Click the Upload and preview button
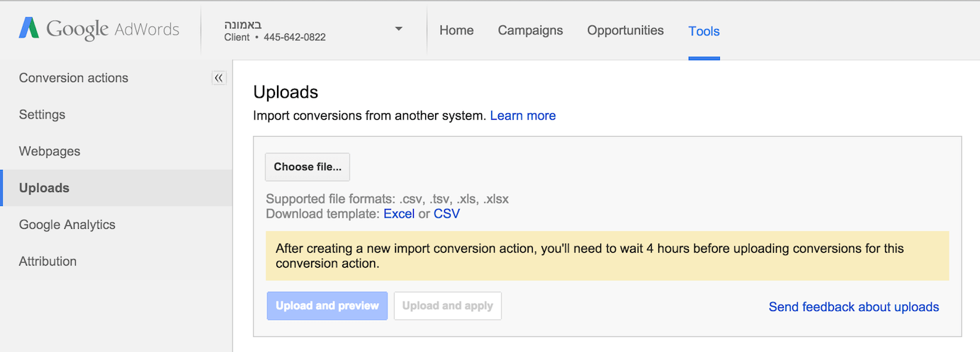 (x=327, y=306)
